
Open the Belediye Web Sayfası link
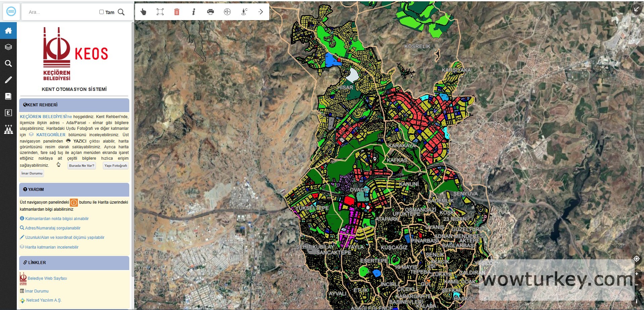pyautogui.click(x=47, y=278)
